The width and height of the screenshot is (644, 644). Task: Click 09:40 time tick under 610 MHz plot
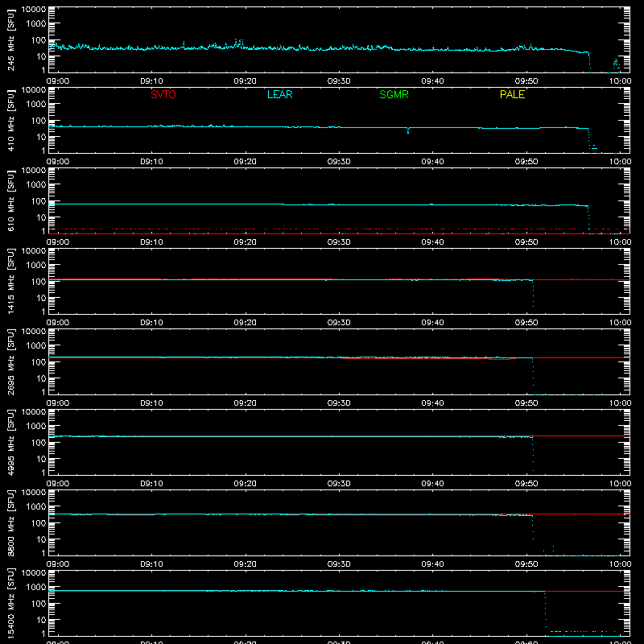(432, 242)
